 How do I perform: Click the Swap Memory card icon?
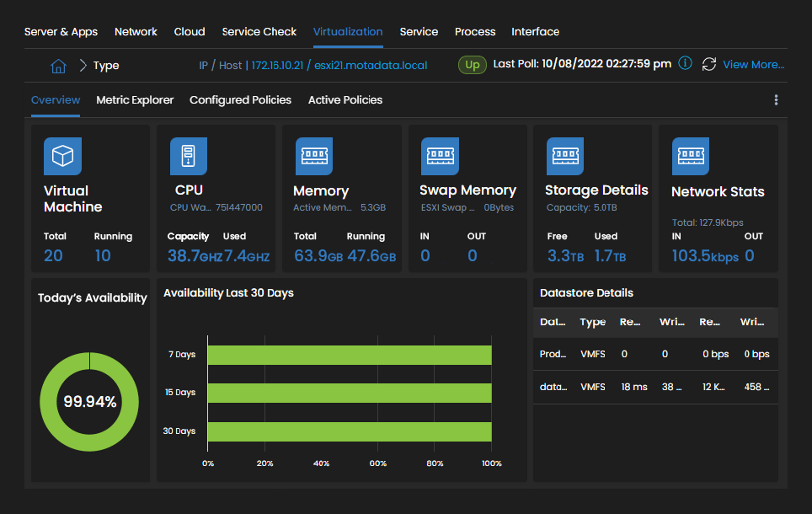[441, 156]
